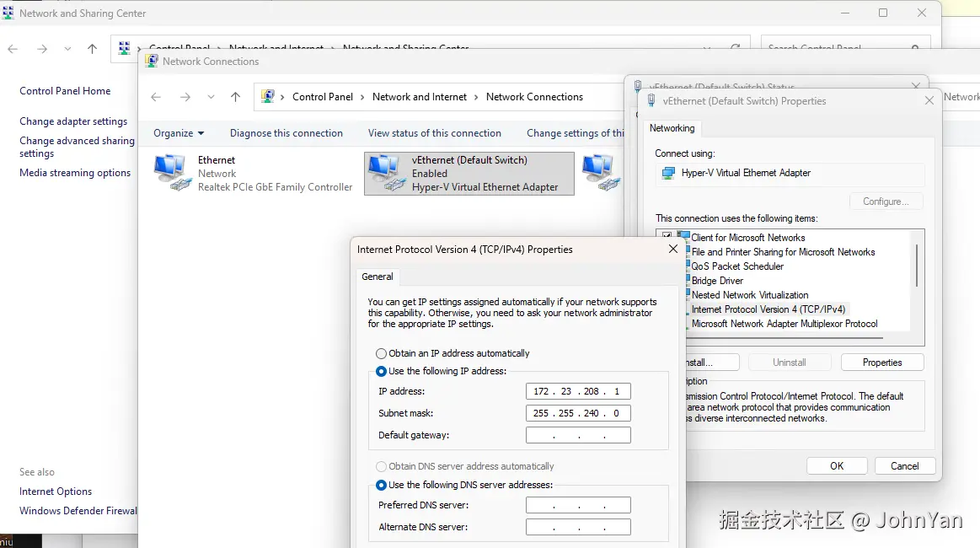Open recent locations in Network and Sharing Center
The width and height of the screenshot is (980, 548).
point(67,49)
